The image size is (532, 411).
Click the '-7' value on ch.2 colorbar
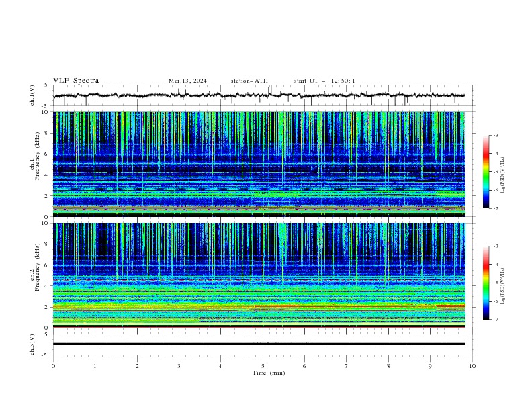pyautogui.click(x=495, y=320)
